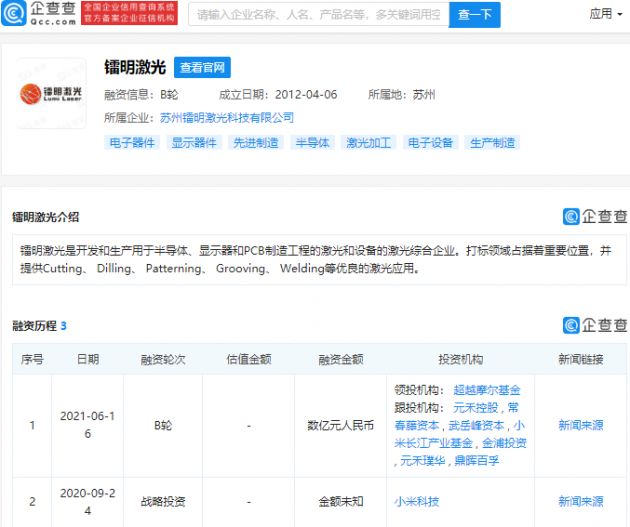Image resolution: width=630 pixels, height=527 pixels.
Task: Open 新闻来源 for the 战略投资 row
Action: click(580, 502)
